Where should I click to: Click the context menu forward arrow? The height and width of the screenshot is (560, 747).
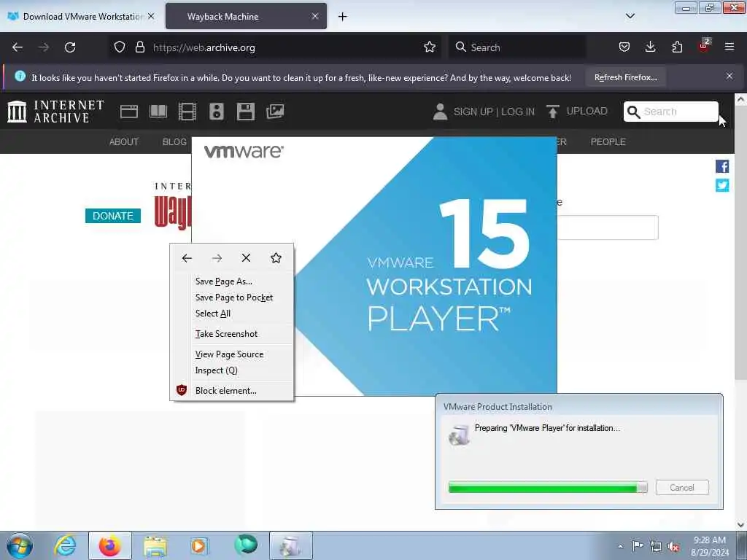(x=217, y=258)
